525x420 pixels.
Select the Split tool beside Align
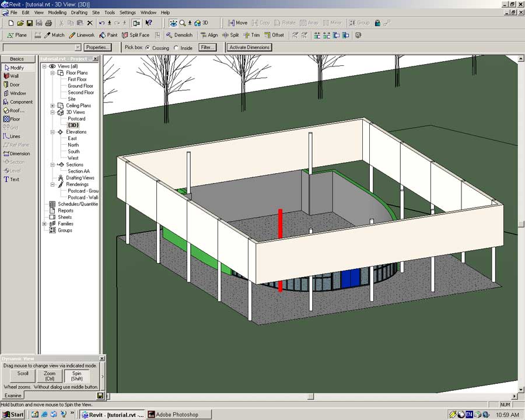tap(230, 35)
